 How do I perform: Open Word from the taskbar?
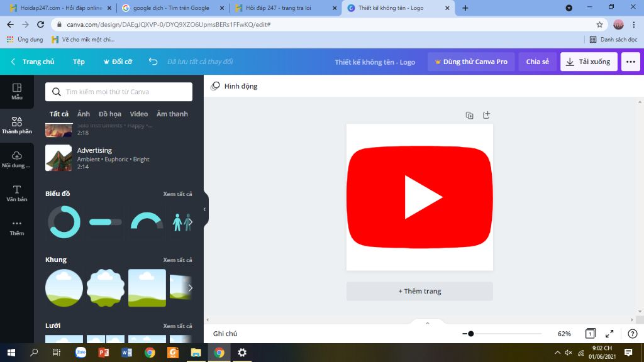pos(126,353)
